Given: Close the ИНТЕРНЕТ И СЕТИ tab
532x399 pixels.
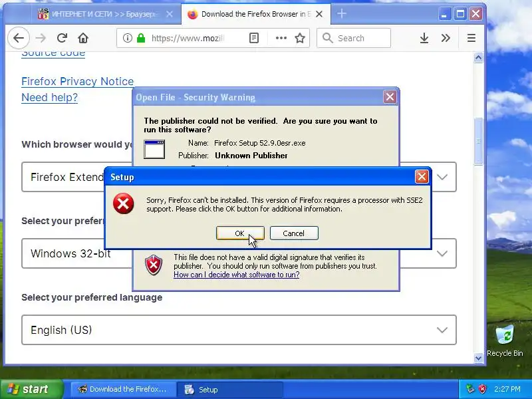Looking at the screenshot, I should click(x=170, y=14).
